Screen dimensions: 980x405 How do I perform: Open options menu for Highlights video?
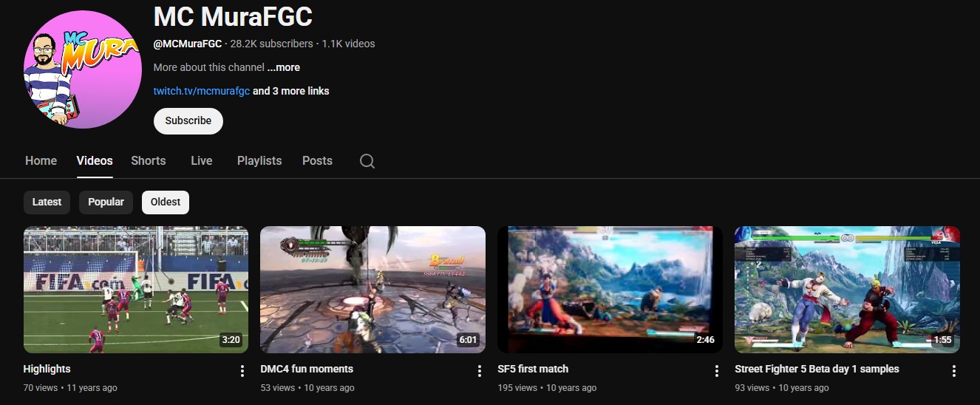[x=242, y=371]
